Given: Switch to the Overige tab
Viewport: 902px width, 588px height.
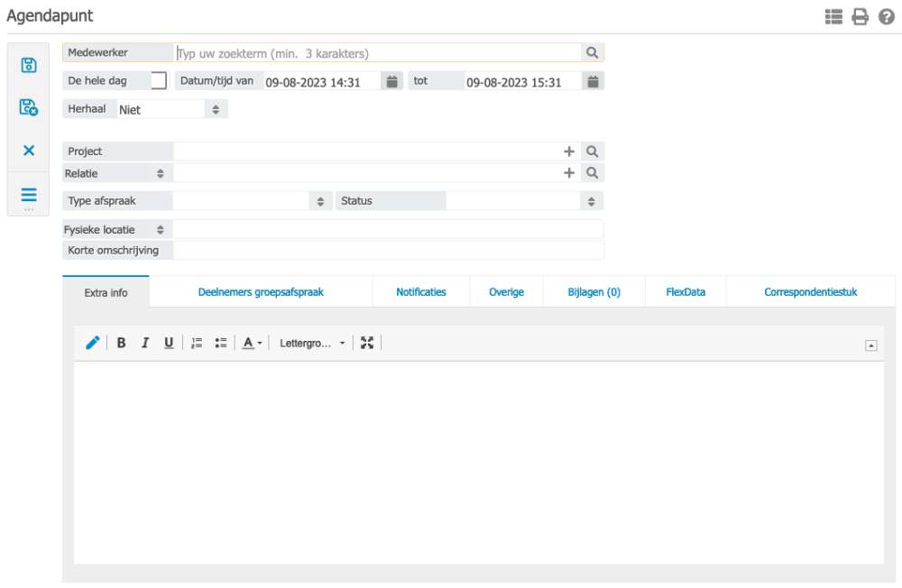Looking at the screenshot, I should pyautogui.click(x=506, y=291).
